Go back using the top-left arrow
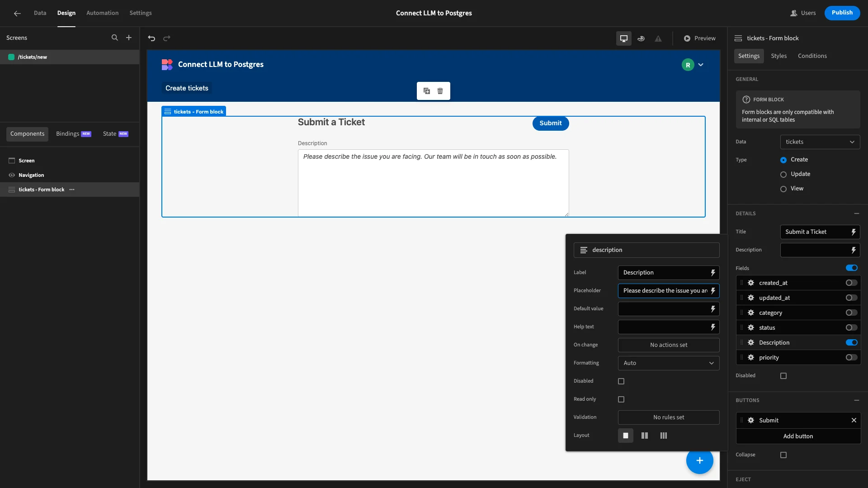 [17, 13]
